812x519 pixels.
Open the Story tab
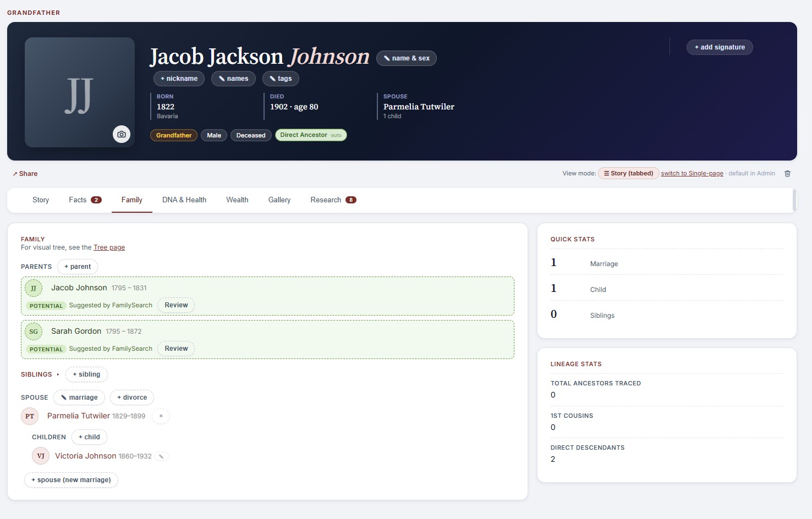coord(41,200)
